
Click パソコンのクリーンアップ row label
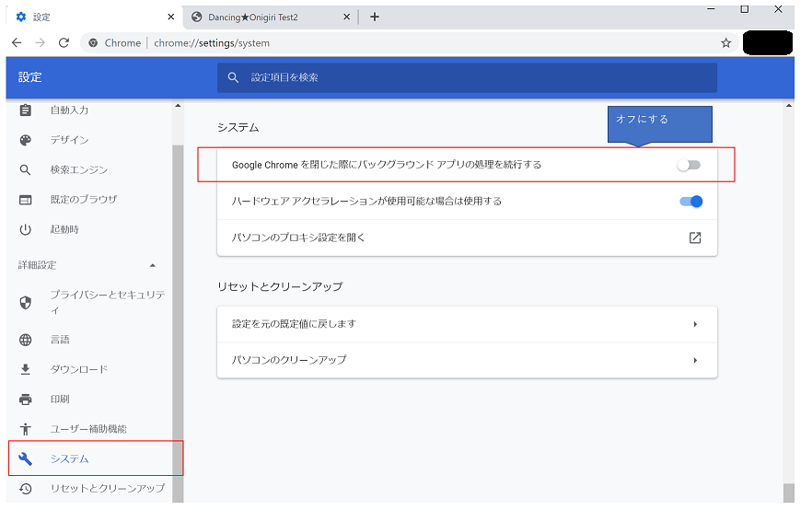(289, 360)
